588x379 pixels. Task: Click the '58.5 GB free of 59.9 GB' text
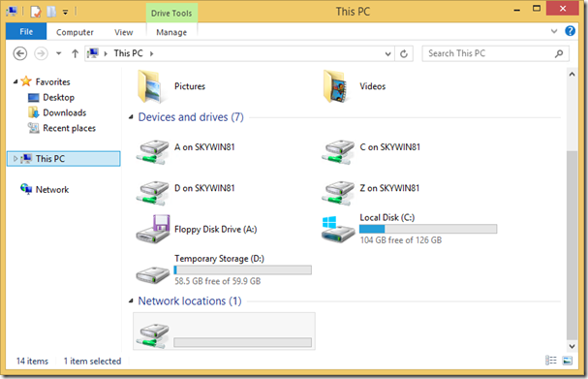pyautogui.click(x=218, y=281)
